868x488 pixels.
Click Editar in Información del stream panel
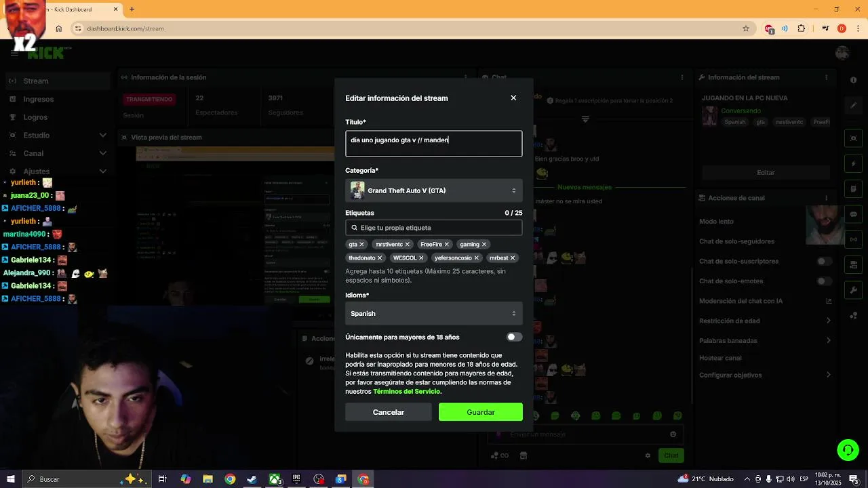coord(766,173)
